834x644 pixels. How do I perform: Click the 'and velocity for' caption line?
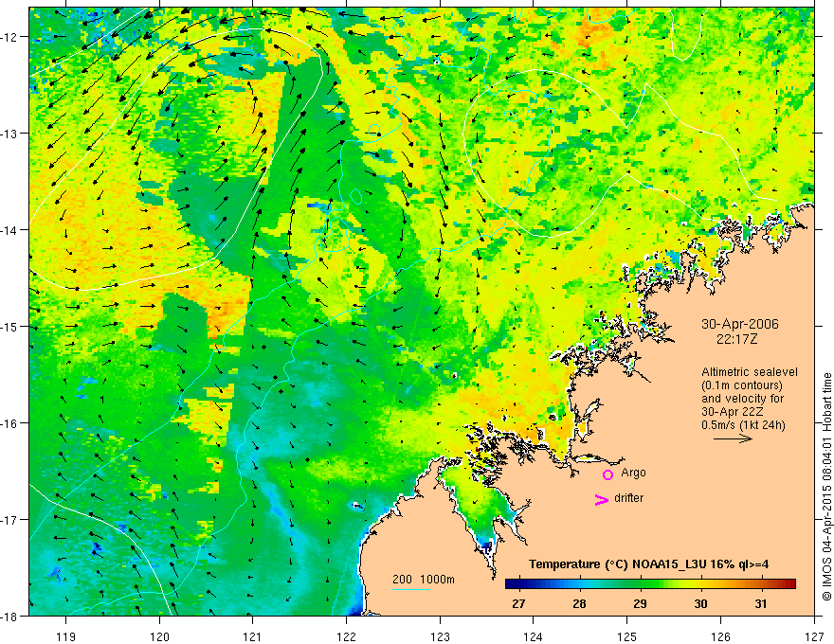742,399
